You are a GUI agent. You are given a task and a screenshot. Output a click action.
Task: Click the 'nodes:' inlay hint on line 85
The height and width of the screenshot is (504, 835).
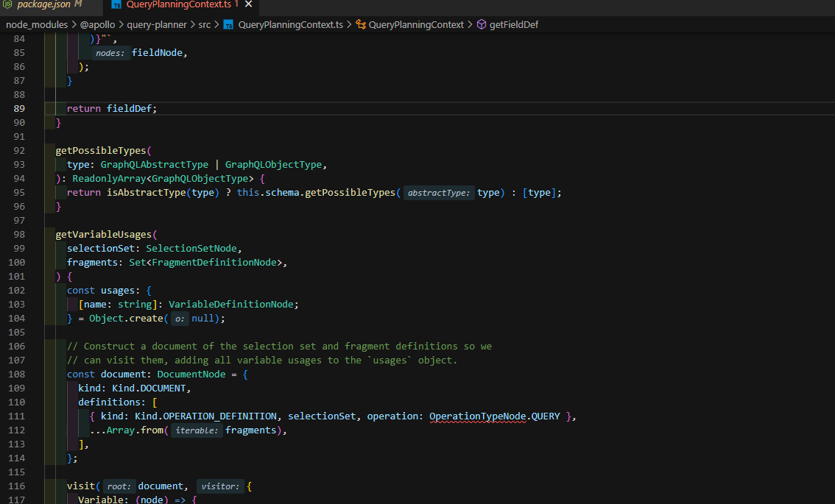point(110,53)
